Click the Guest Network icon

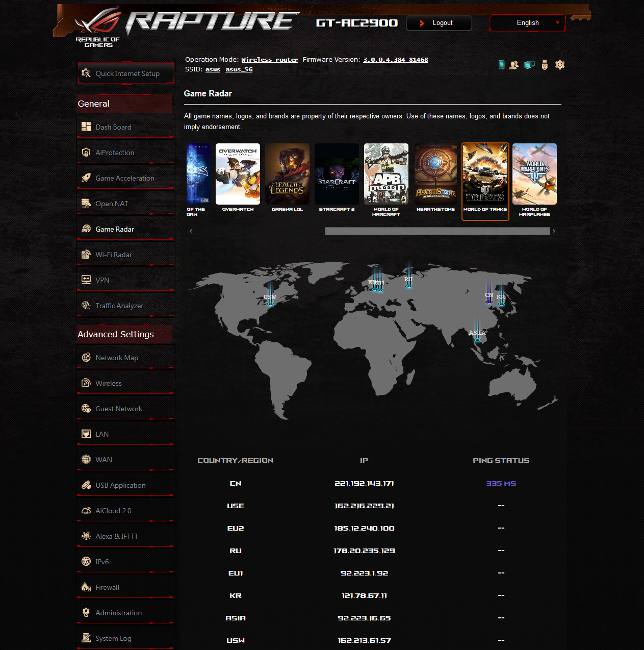86,409
